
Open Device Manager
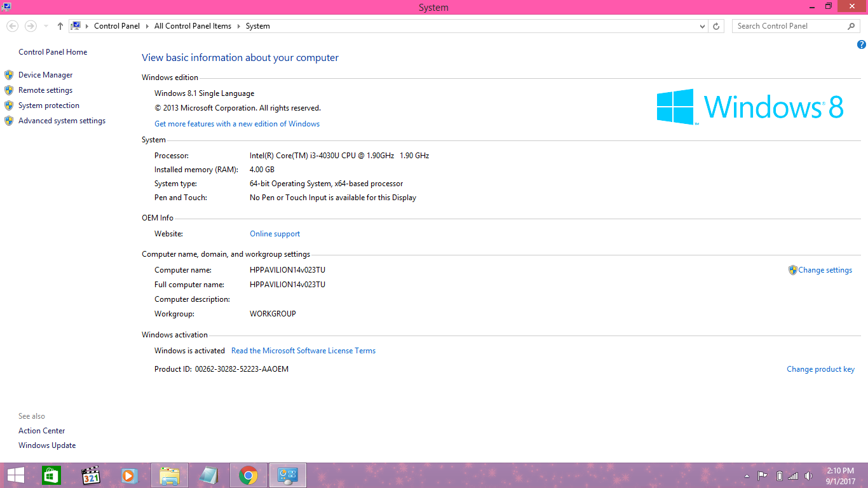(46, 75)
